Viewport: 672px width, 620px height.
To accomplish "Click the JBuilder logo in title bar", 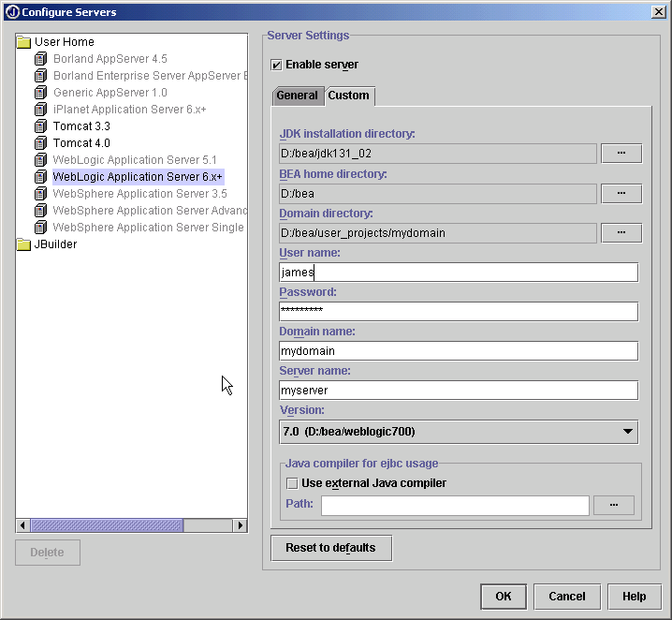I will tap(13, 12).
